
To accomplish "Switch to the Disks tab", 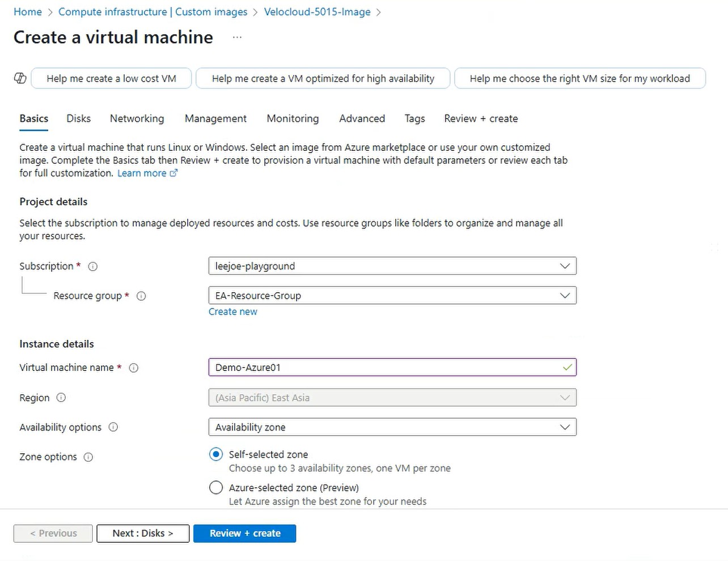I will [79, 119].
